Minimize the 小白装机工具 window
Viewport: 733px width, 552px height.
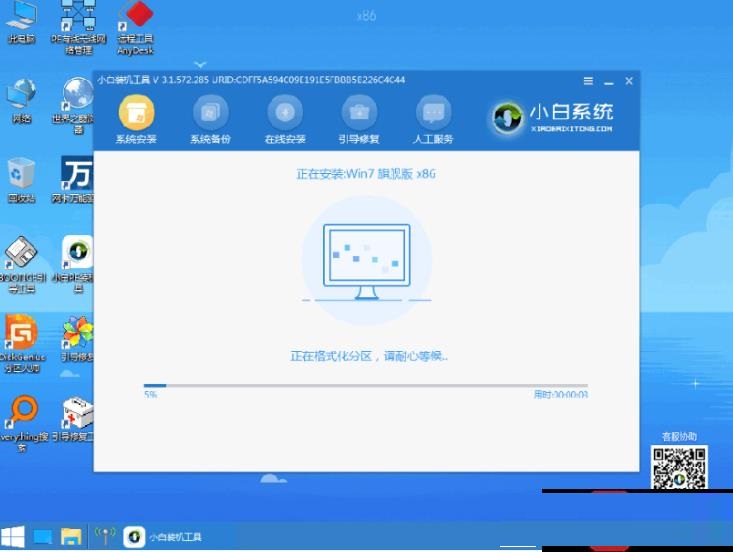[609, 82]
